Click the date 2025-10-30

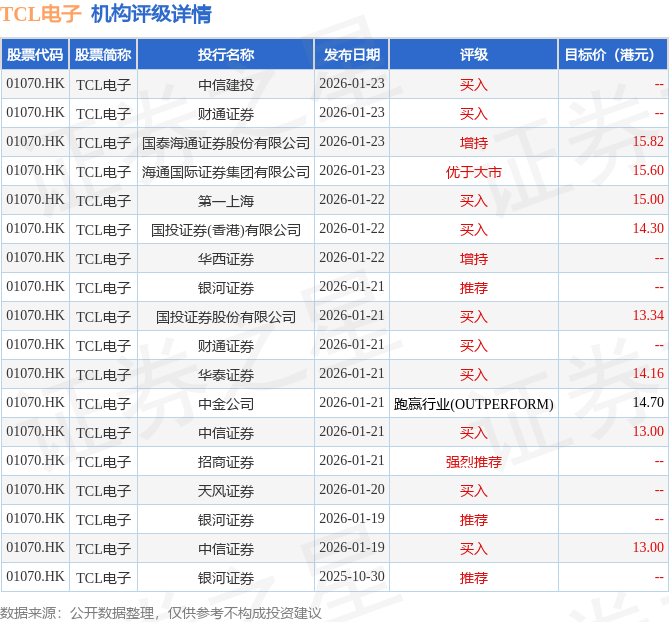point(352,576)
